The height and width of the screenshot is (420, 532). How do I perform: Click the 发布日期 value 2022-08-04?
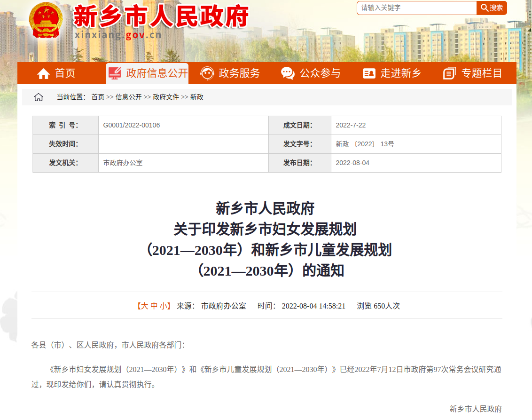pos(352,163)
